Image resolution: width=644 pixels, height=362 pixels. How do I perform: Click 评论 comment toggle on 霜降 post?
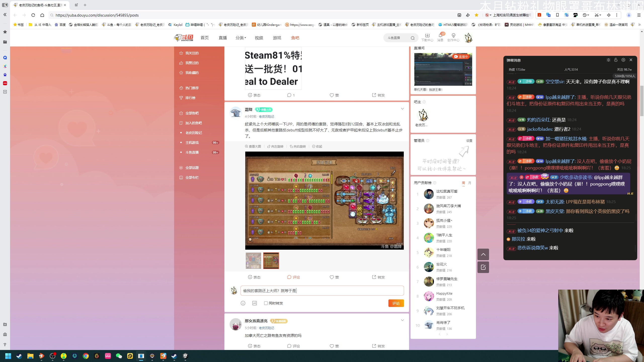coord(293,277)
